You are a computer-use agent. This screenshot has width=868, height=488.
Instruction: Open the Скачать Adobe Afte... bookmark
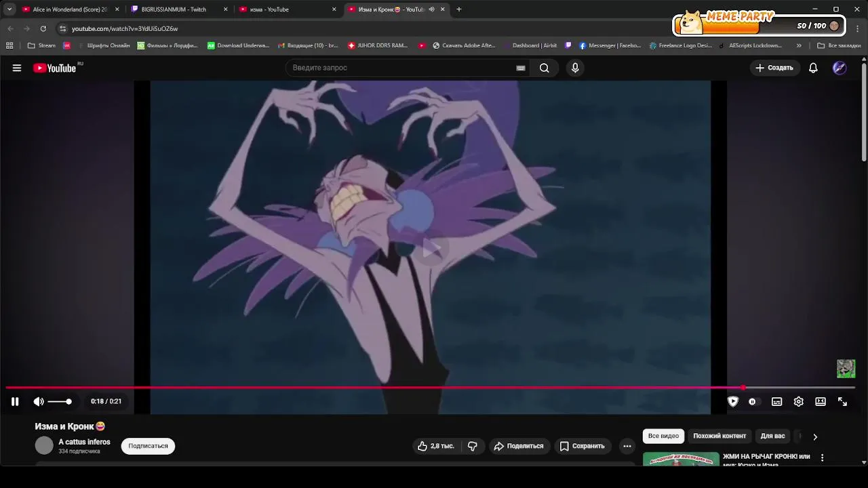pos(463,45)
